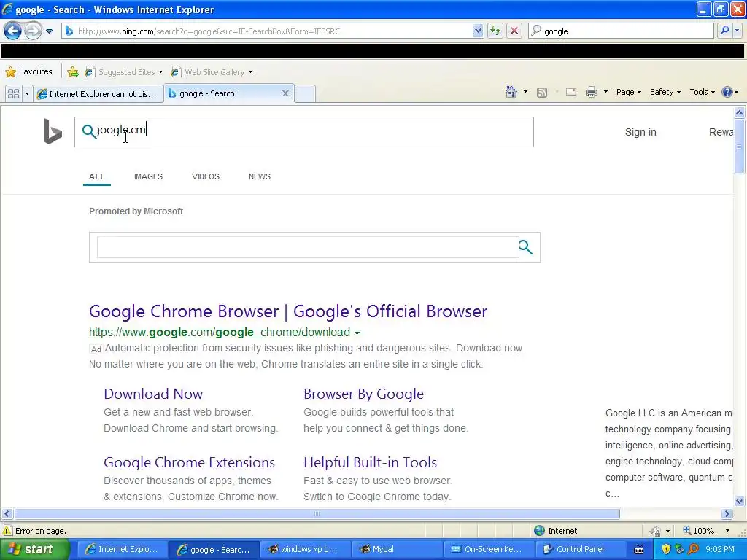Select the VIDEOS results tab
747x560 pixels.
point(205,176)
